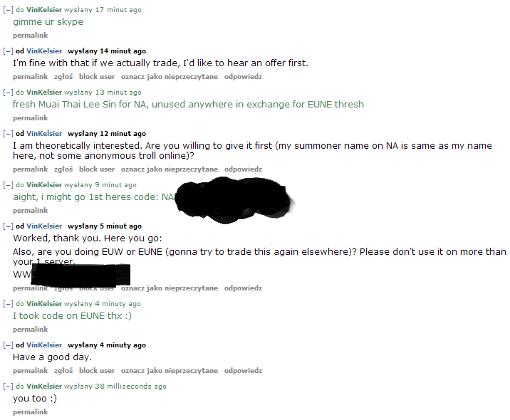The image size is (510, 420).
Task: Open permalink under the NA code message
Action: (x=30, y=211)
